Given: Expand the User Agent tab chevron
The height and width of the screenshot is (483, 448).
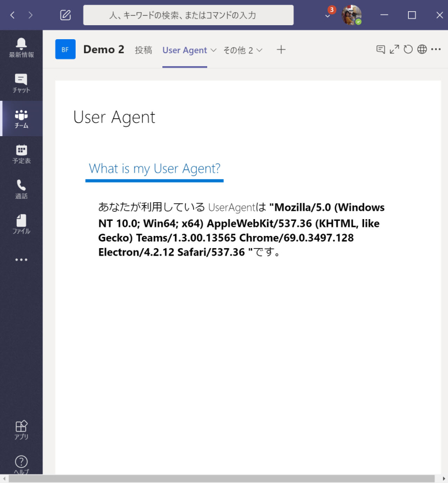Looking at the screenshot, I should point(213,50).
